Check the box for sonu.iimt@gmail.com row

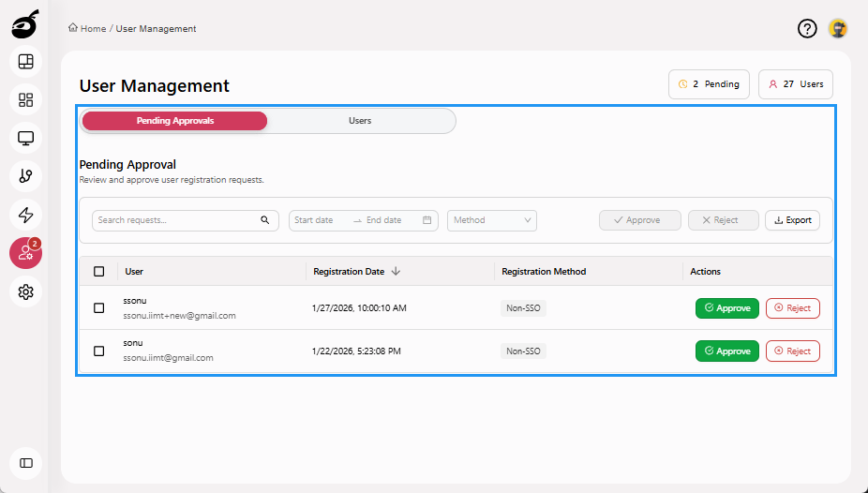coord(99,351)
